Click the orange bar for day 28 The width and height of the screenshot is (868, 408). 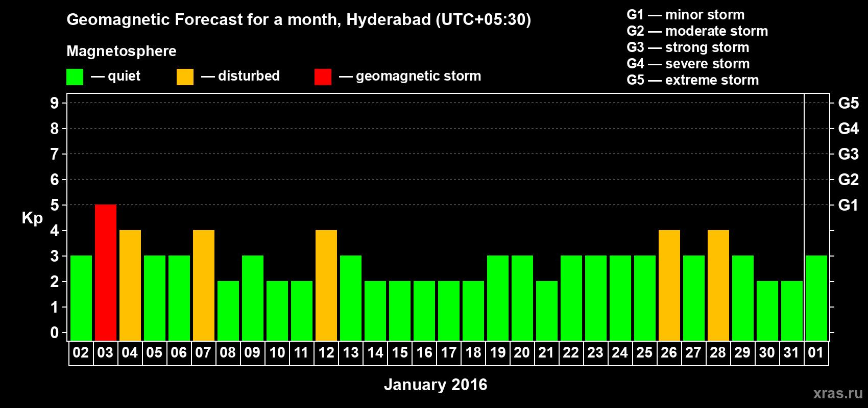point(718,285)
